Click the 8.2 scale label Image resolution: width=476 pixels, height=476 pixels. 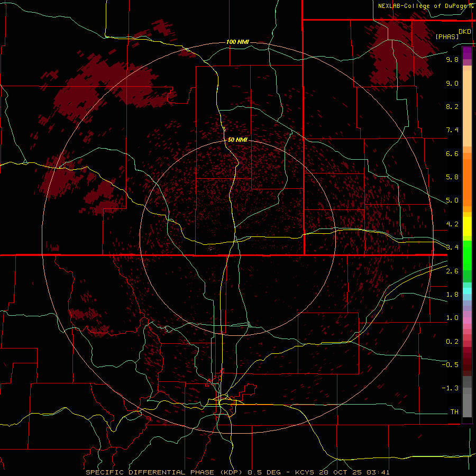[x=452, y=106]
